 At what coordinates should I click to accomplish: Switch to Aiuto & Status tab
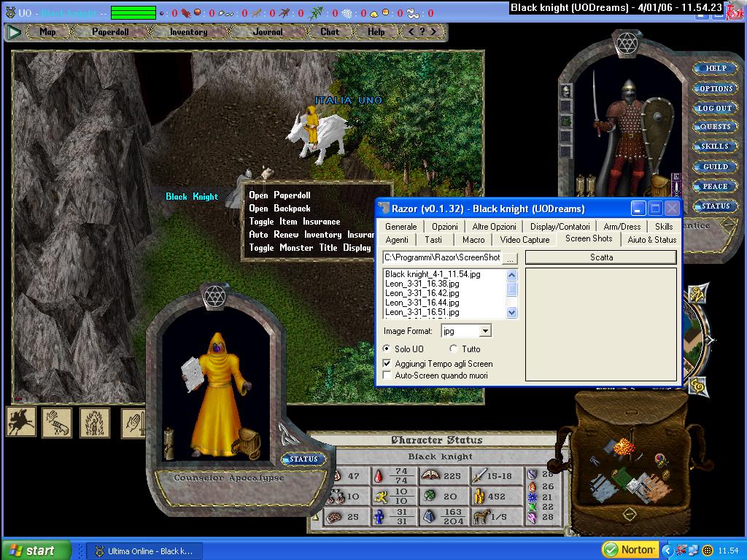pos(651,240)
